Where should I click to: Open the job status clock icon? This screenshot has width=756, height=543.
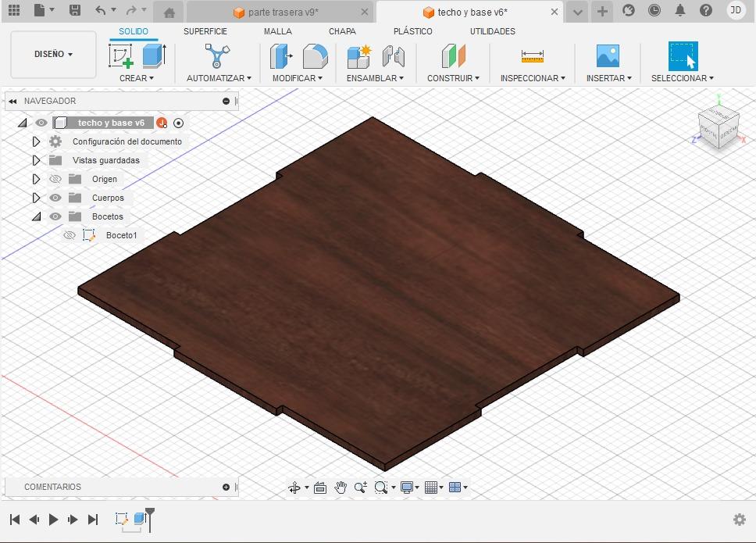pos(654,10)
